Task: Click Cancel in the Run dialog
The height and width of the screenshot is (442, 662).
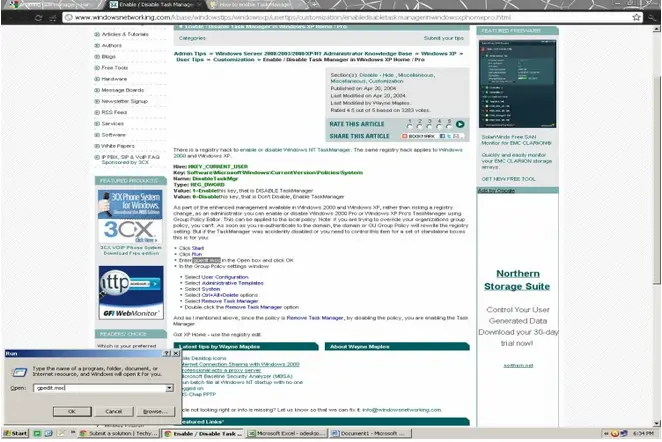Action: point(113,411)
